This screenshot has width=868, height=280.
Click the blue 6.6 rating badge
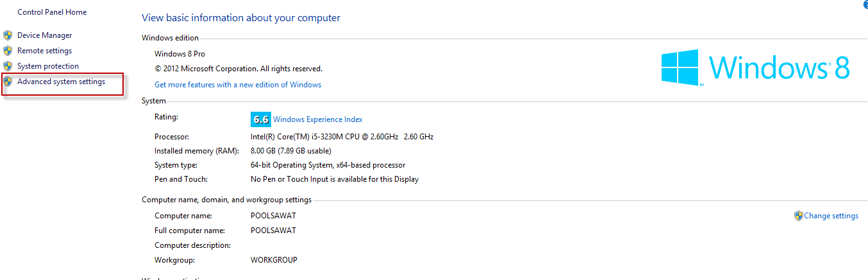tap(261, 119)
